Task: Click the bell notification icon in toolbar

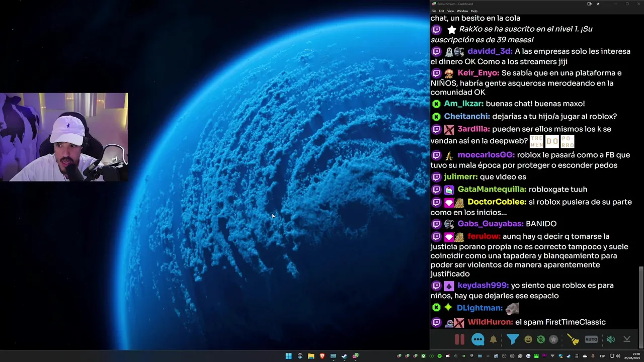Action: (493, 339)
